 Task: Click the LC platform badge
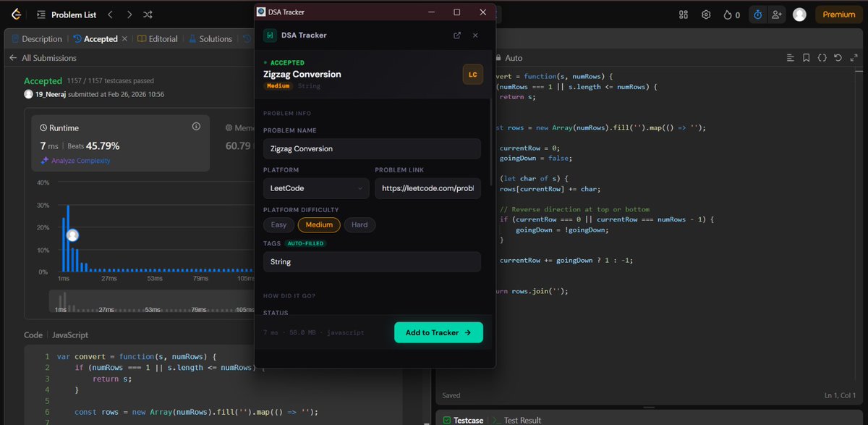click(473, 75)
